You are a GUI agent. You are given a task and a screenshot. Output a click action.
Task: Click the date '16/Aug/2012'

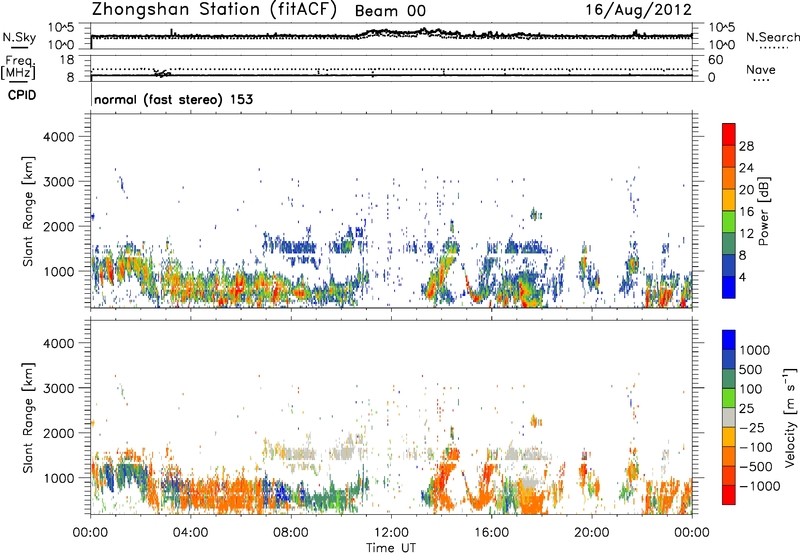(x=638, y=10)
